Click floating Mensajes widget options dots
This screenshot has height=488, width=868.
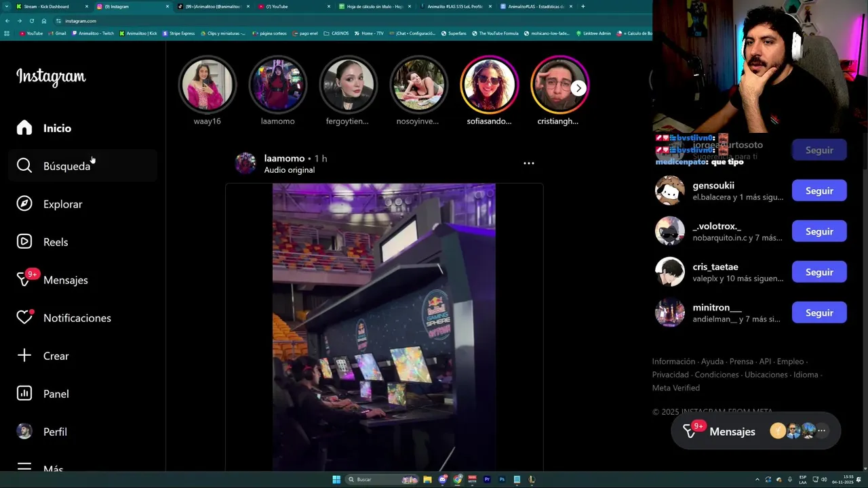[x=821, y=430]
